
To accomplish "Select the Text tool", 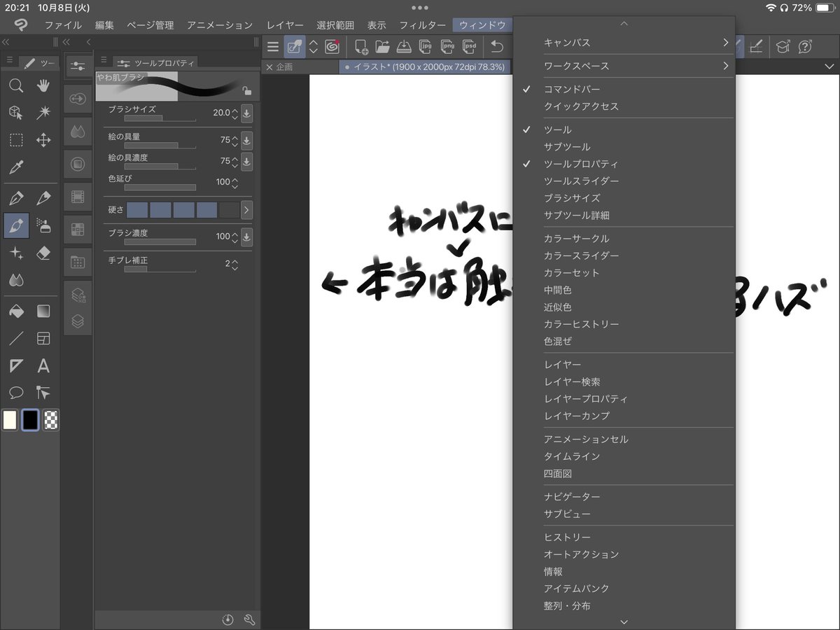I will tap(43, 366).
